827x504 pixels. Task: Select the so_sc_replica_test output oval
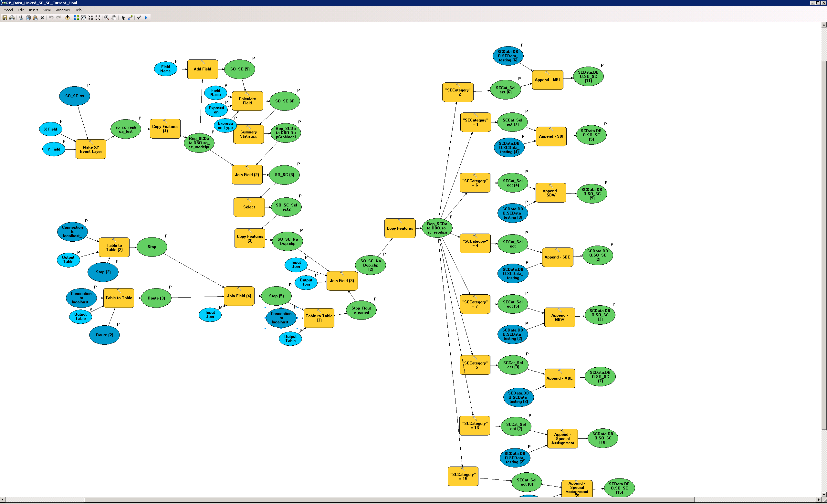(126, 129)
